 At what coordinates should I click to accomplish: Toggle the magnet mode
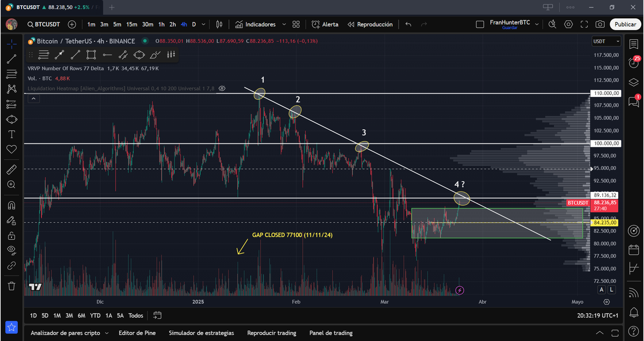(x=11, y=205)
